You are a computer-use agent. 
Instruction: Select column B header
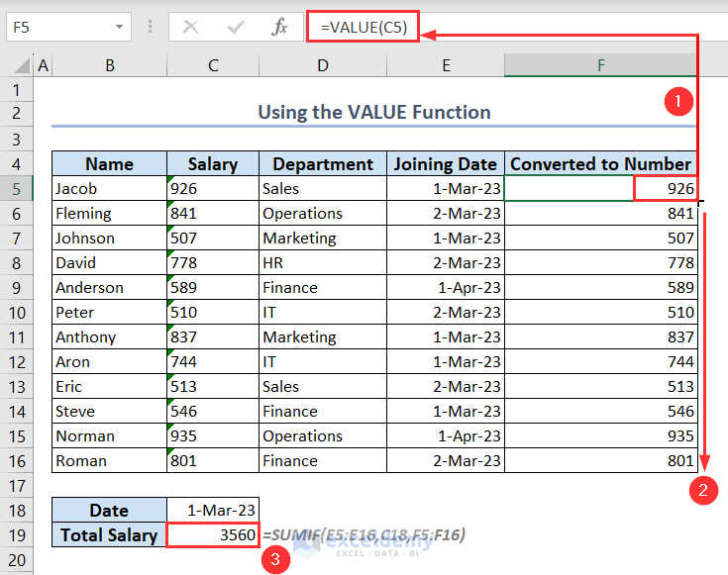pyautogui.click(x=110, y=65)
